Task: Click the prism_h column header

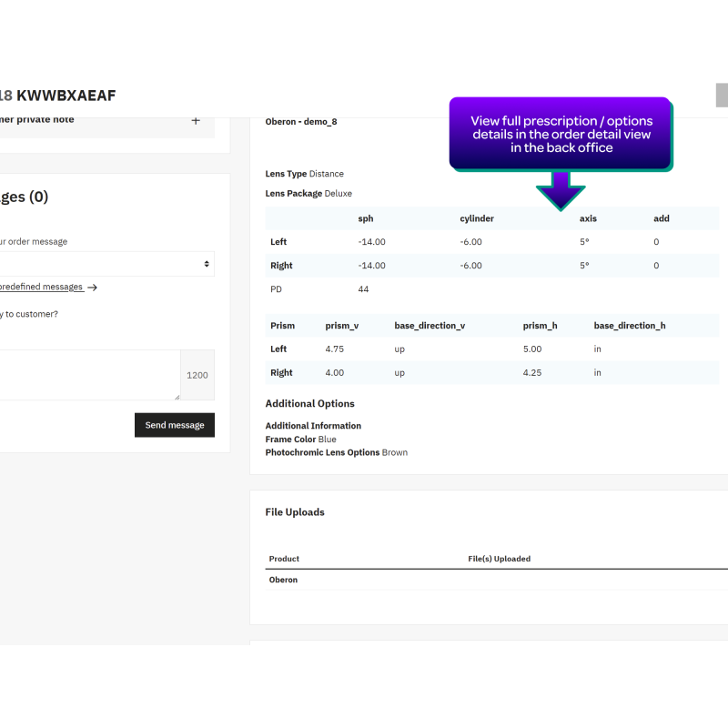Action: click(x=540, y=326)
